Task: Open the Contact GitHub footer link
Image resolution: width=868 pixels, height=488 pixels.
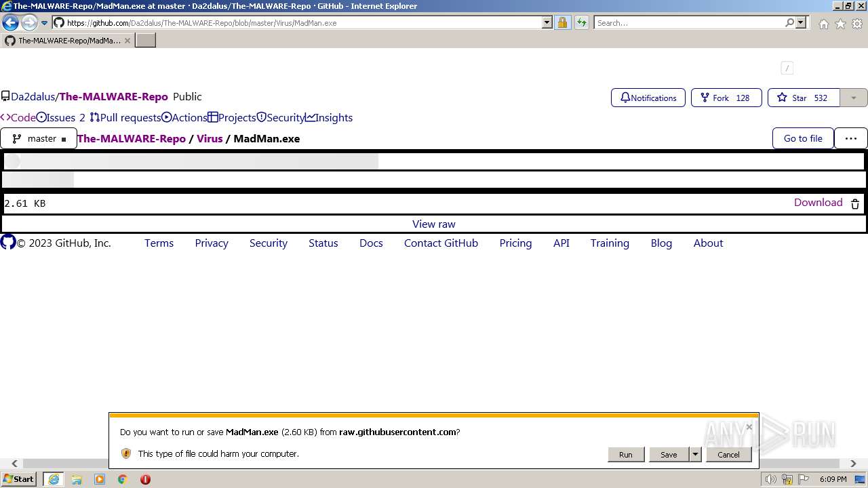Action: (x=441, y=243)
